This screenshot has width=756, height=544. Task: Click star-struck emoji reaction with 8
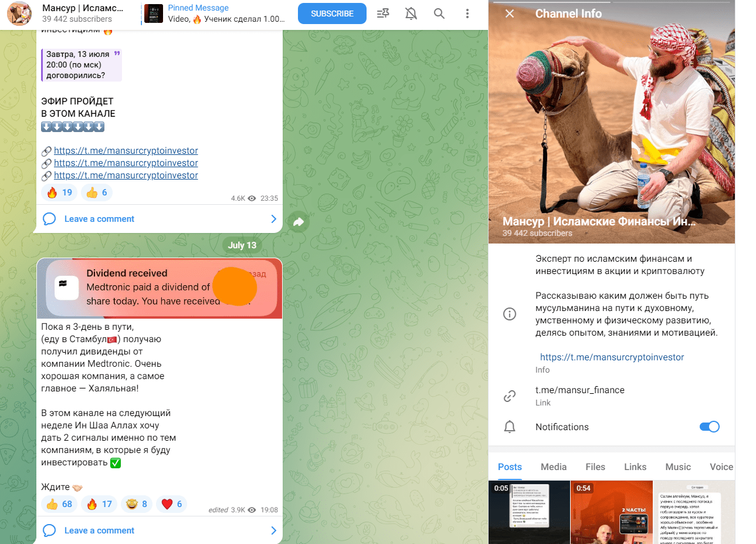coord(137,504)
